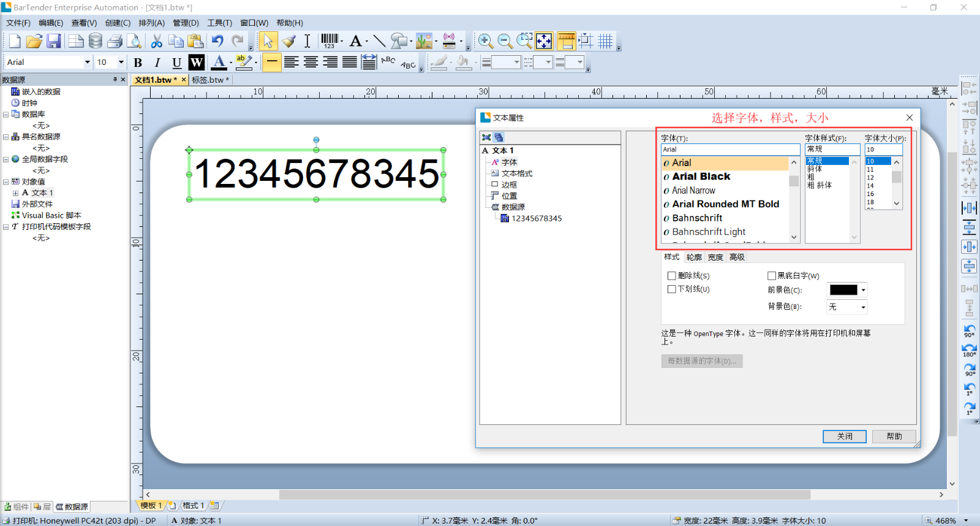This screenshot has height=526, width=980.
Task: Toggle Bold formatting button
Action: tap(138, 63)
